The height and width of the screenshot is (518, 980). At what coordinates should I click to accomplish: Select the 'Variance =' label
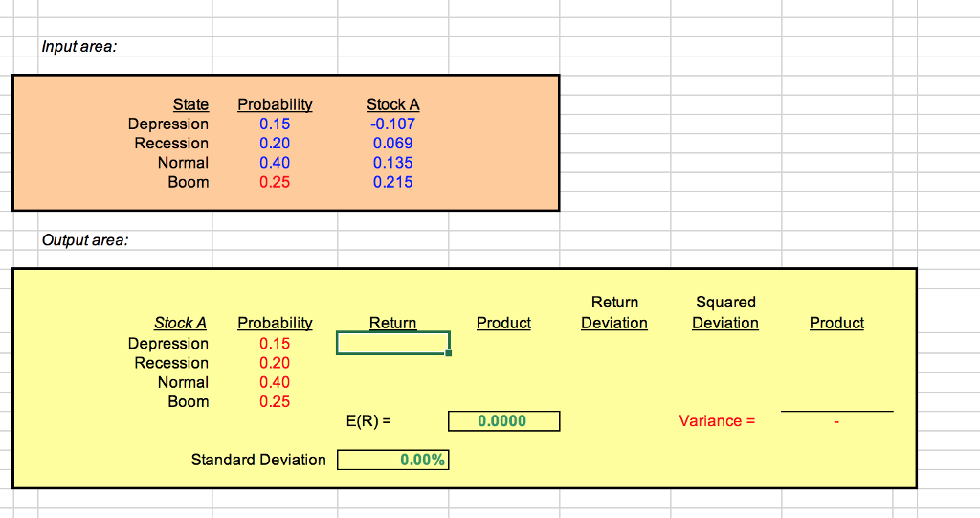[718, 421]
